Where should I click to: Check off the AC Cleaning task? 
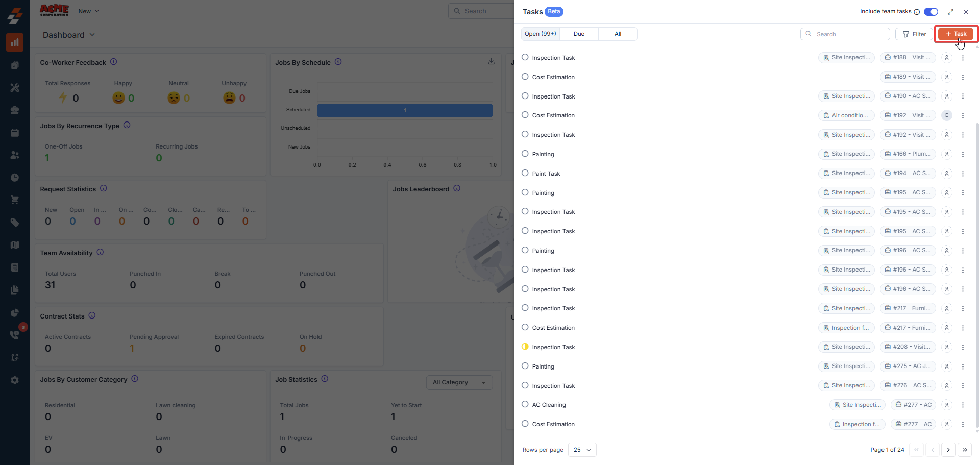pos(525,404)
